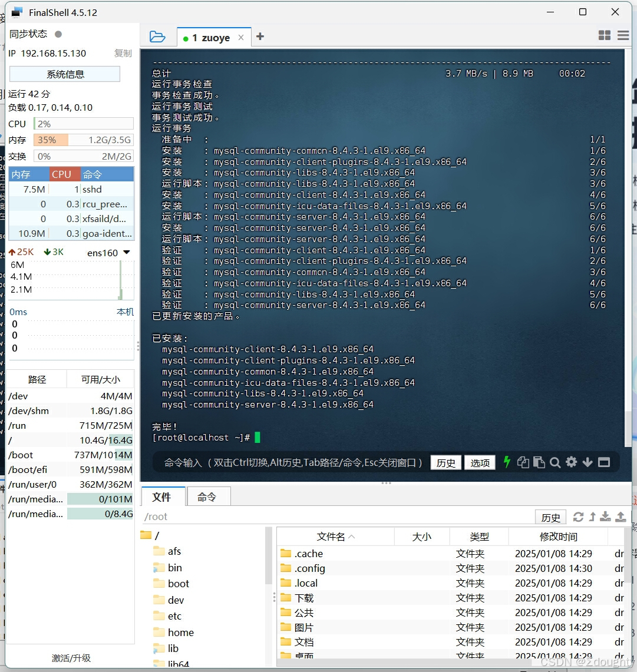Screen dimensions: 637x672
Task: Focus the 命令输入 command input box
Action: point(293,463)
